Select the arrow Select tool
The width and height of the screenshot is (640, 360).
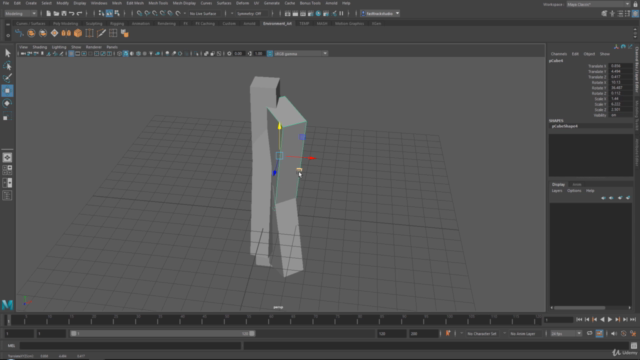(x=7, y=53)
